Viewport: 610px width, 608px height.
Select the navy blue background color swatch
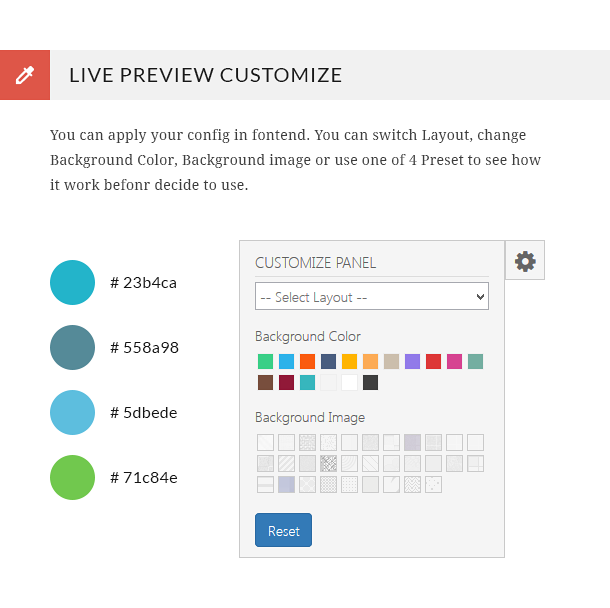click(x=328, y=361)
